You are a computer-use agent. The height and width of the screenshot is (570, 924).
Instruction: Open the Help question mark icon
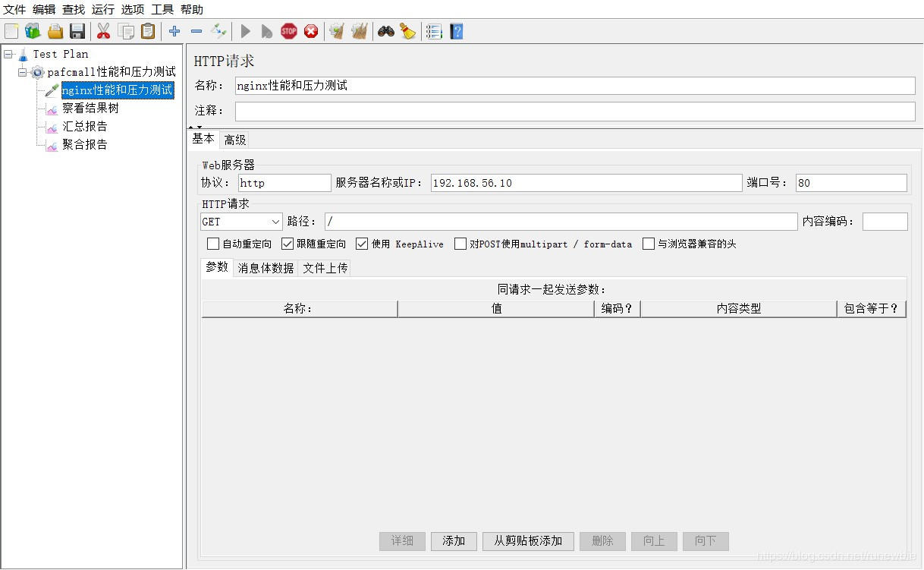tap(456, 31)
